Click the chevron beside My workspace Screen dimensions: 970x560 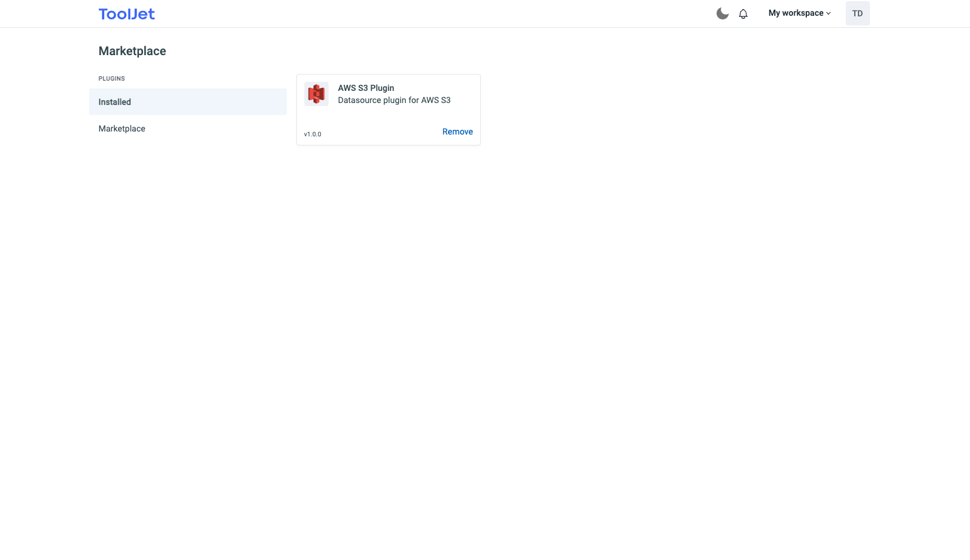coord(829,13)
